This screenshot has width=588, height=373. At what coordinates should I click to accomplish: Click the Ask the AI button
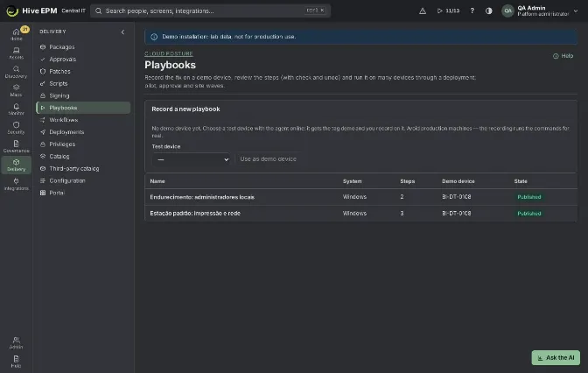[x=556, y=357]
